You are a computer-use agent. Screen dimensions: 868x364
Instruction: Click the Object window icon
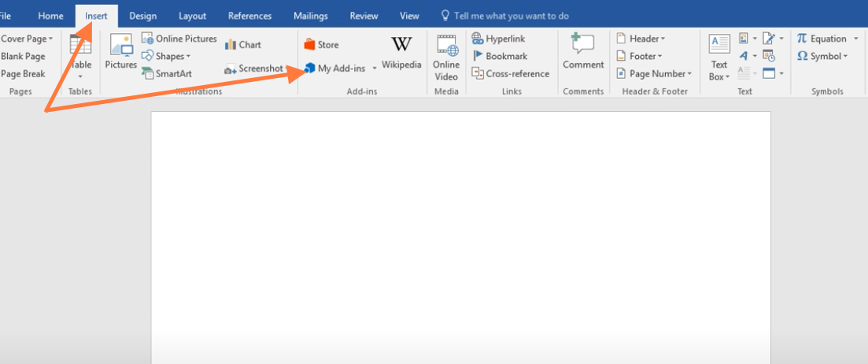coord(769,73)
